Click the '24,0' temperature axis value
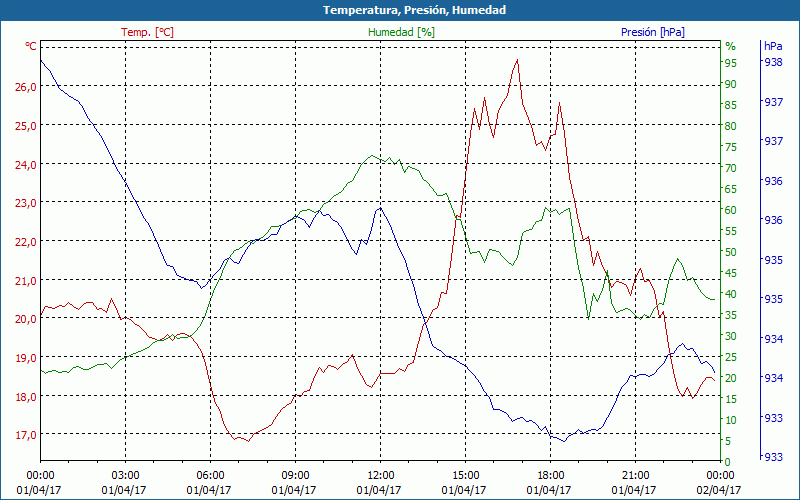This screenshot has height=500, width=800. click(x=26, y=164)
